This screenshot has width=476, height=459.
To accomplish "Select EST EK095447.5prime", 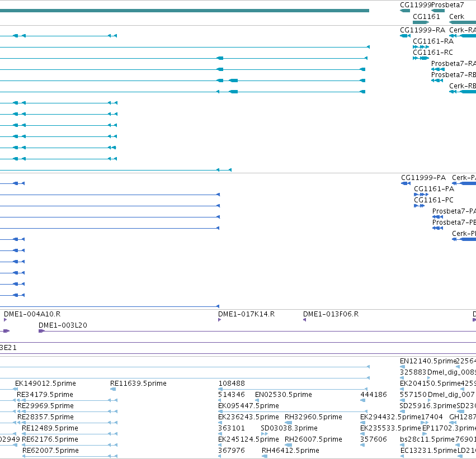I will pyautogui.click(x=248, y=406).
